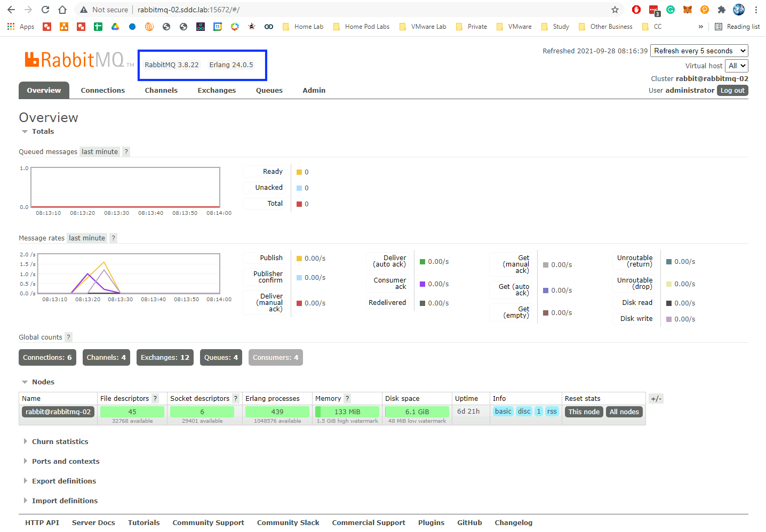Open the Refresh every 5 seconds dropdown

tap(700, 51)
